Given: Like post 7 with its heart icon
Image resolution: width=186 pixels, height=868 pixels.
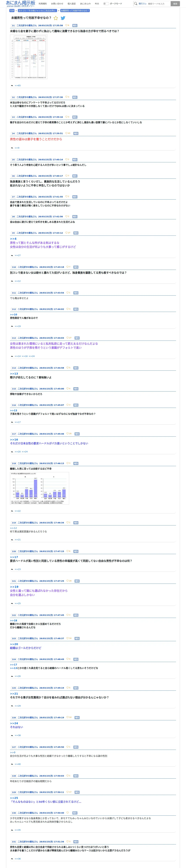Looking at the screenshot, I should point(66,197).
